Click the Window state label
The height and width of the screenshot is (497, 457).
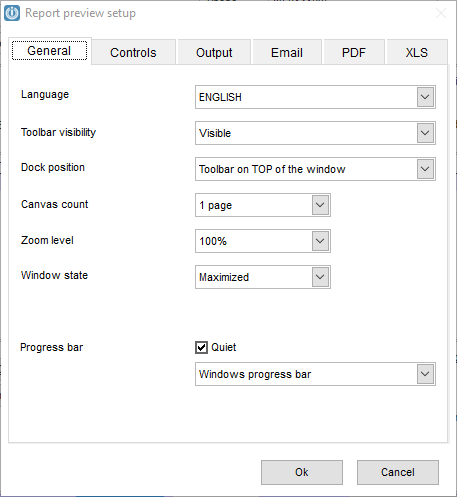[54, 275]
